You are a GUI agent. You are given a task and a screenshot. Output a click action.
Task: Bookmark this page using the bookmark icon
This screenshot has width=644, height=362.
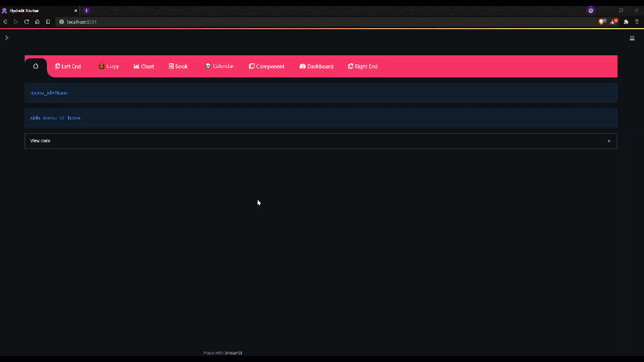tap(48, 22)
